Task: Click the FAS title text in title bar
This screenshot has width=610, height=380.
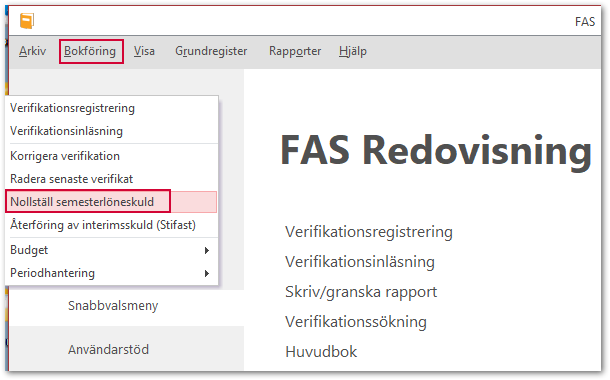Action: click(x=585, y=21)
